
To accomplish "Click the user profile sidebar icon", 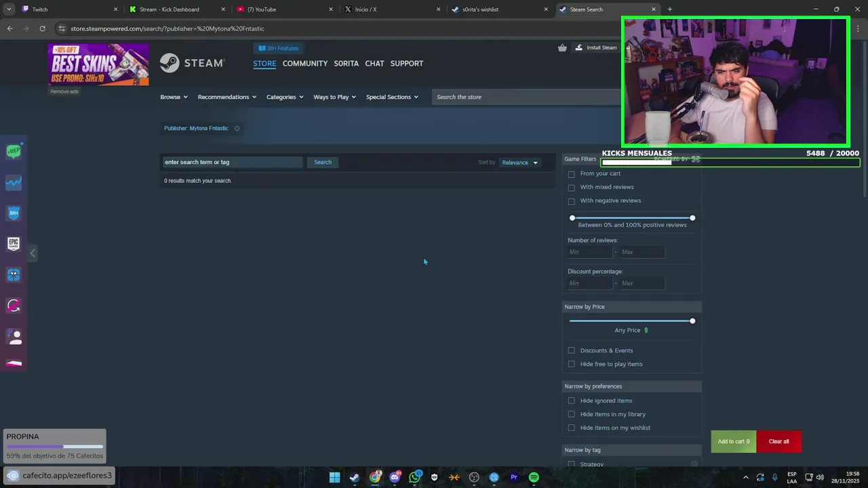I will pyautogui.click(x=14, y=336).
